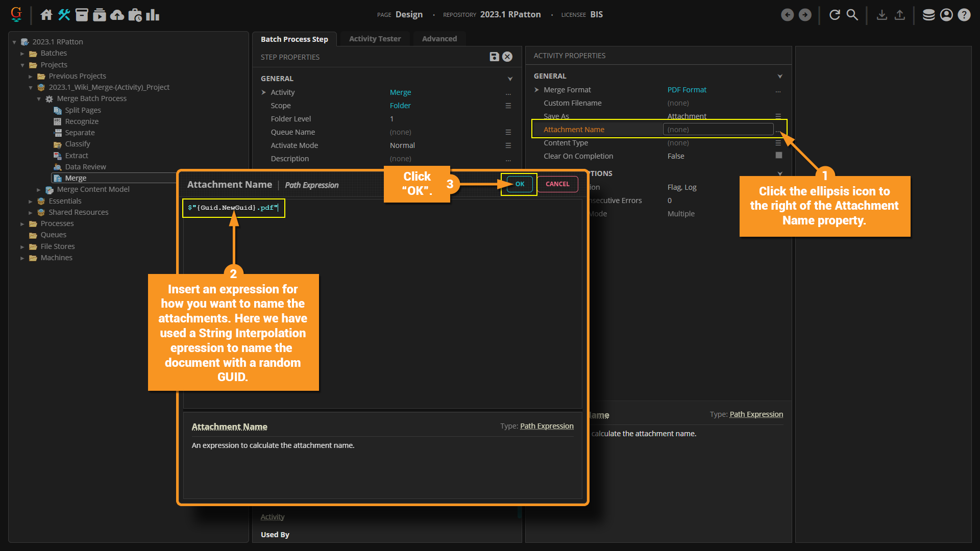Image resolution: width=980 pixels, height=551 pixels.
Task: Open the Home page icon
Action: 46,15
